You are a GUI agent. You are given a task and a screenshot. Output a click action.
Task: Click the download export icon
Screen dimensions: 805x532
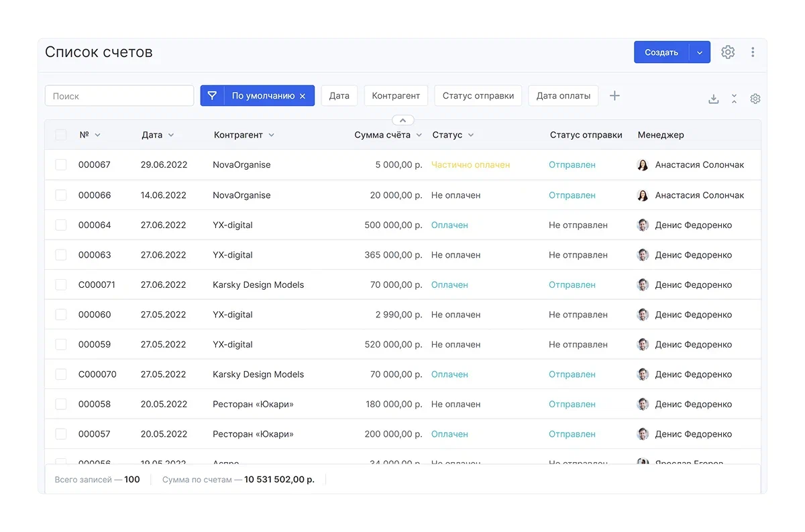714,99
